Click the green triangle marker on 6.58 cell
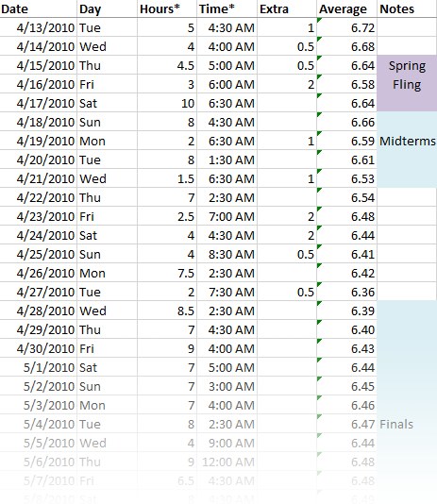 pyautogui.click(x=319, y=76)
